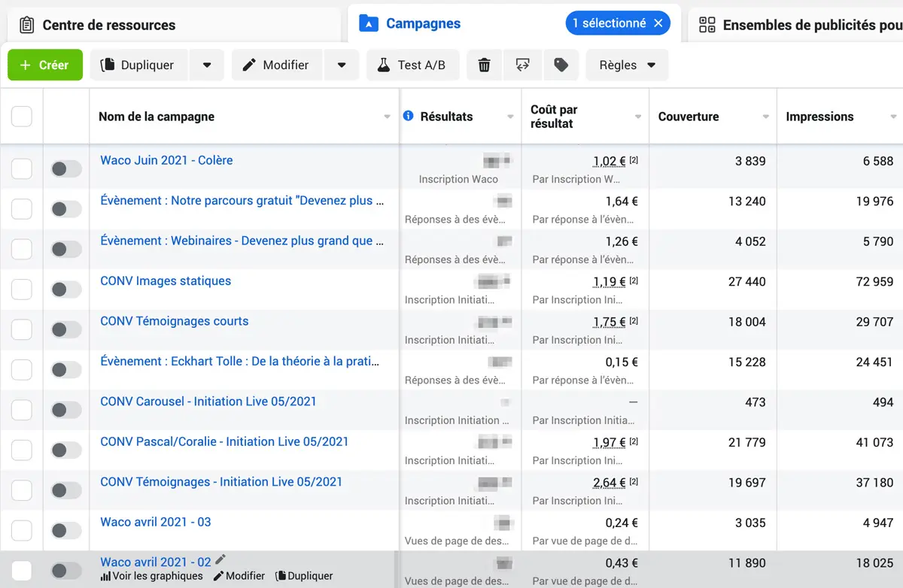Screen dimensions: 903x588
Task: Open the Règles dropdown menu
Action: click(627, 65)
